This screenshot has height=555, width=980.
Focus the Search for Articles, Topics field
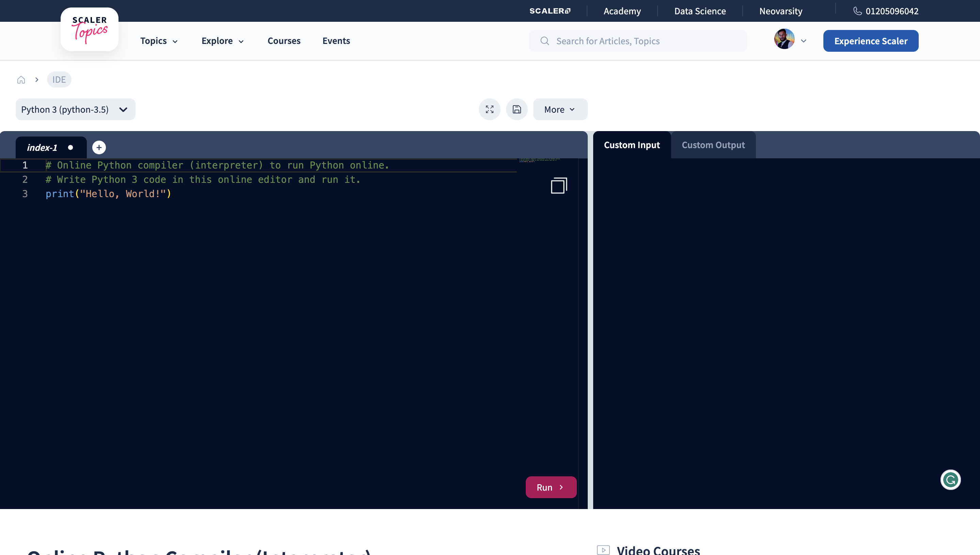pyautogui.click(x=638, y=41)
